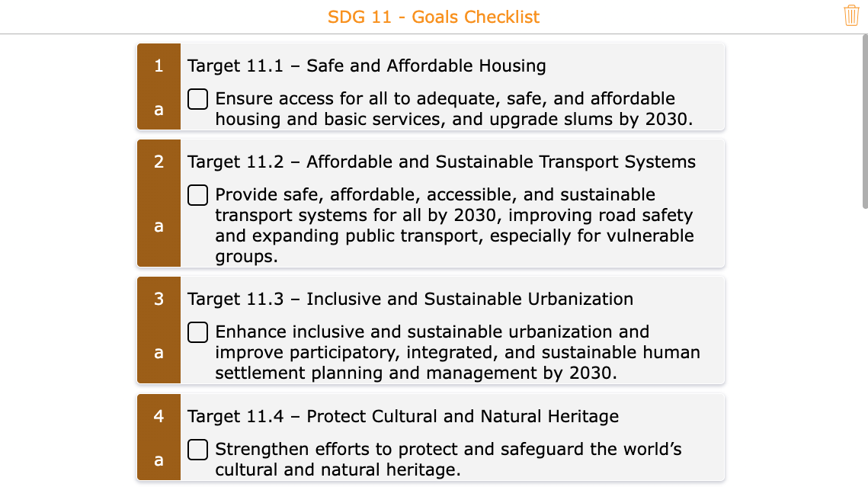Check the Cultural and Natural Heritage checkbox

coord(197,450)
